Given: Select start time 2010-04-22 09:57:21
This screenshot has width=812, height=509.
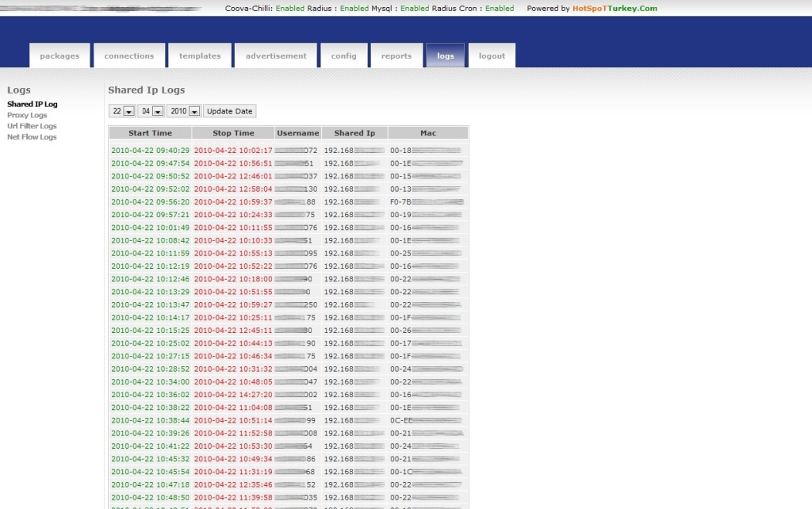Looking at the screenshot, I should tap(150, 214).
